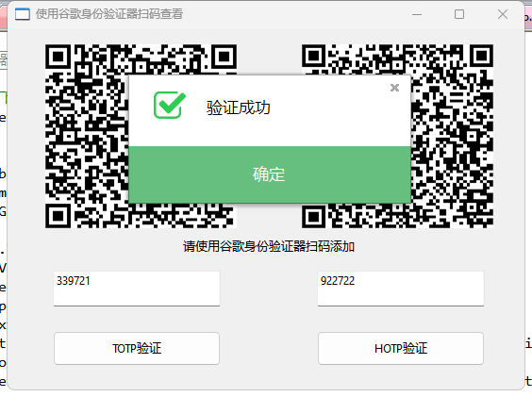Close the 使用谷歌身份验证器扫码查看 window
This screenshot has width=532, height=397.
(x=503, y=14)
